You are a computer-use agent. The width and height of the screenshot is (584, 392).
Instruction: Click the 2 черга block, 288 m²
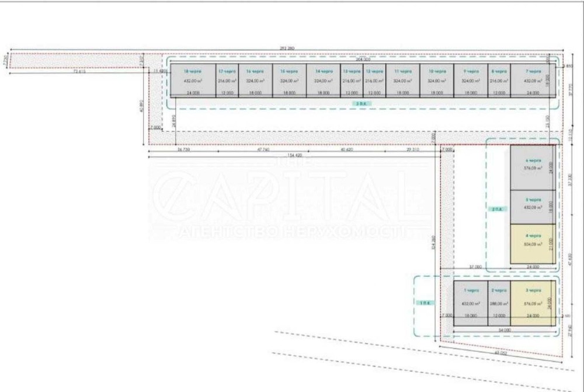click(499, 302)
